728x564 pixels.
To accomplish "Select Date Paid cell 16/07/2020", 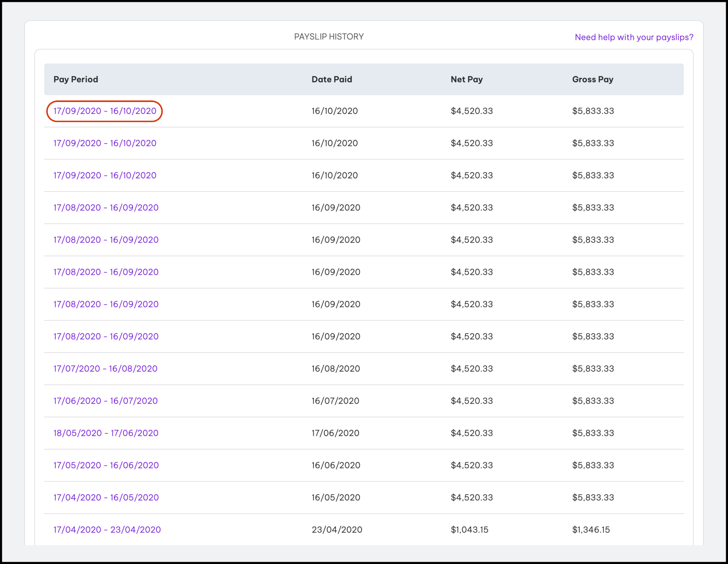I will (x=335, y=401).
